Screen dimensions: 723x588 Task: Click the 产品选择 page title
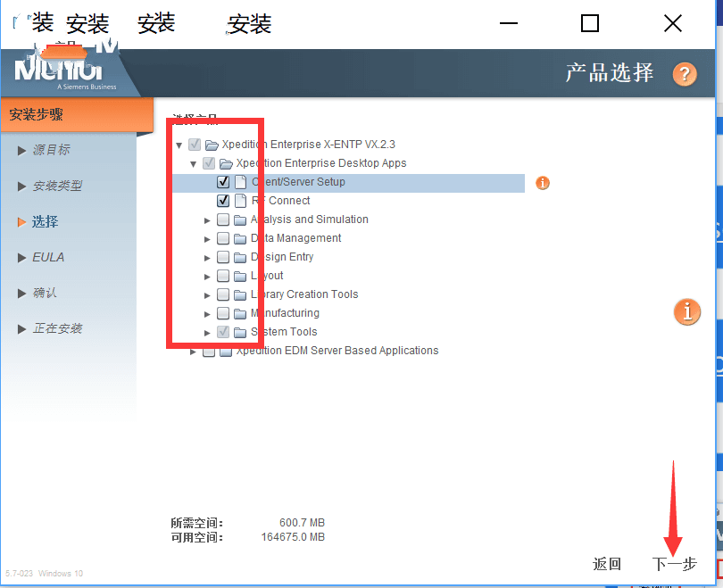[609, 73]
